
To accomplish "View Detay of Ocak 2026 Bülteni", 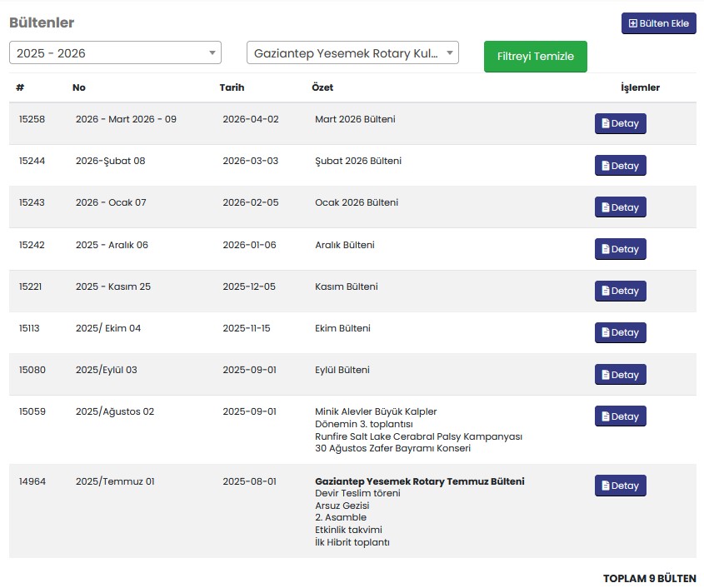I will point(620,207).
